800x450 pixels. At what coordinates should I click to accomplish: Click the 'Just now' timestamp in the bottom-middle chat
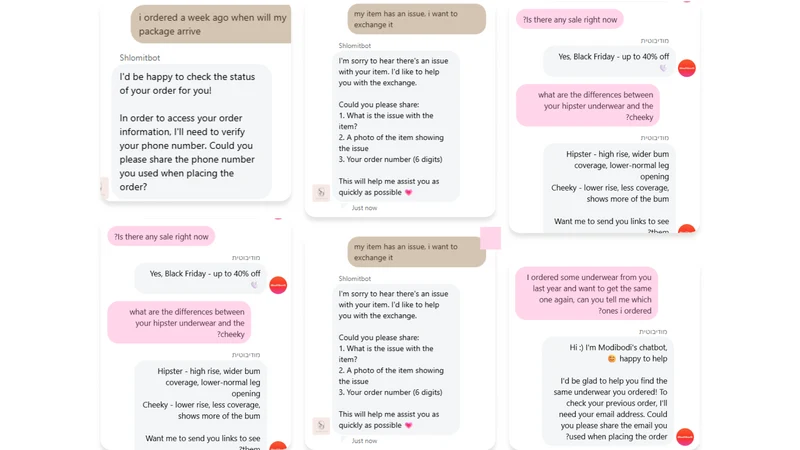pos(364,441)
